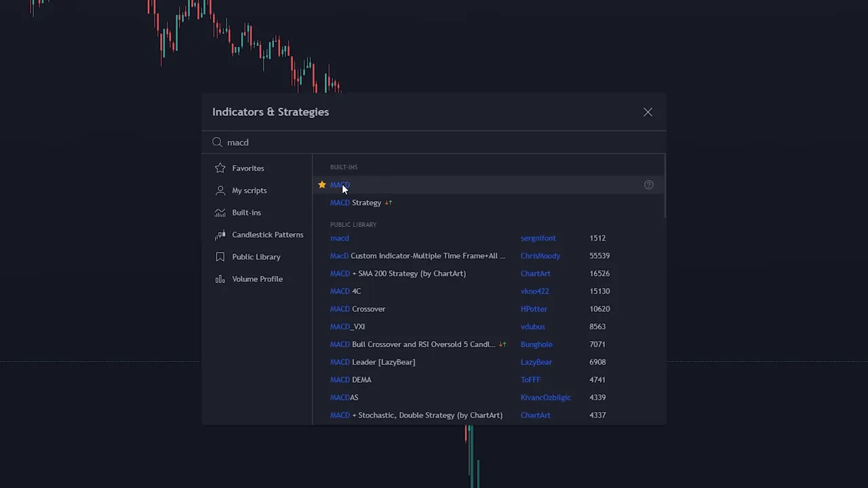The height and width of the screenshot is (488, 868).
Task: Switch to the My scripts section
Action: point(250,190)
